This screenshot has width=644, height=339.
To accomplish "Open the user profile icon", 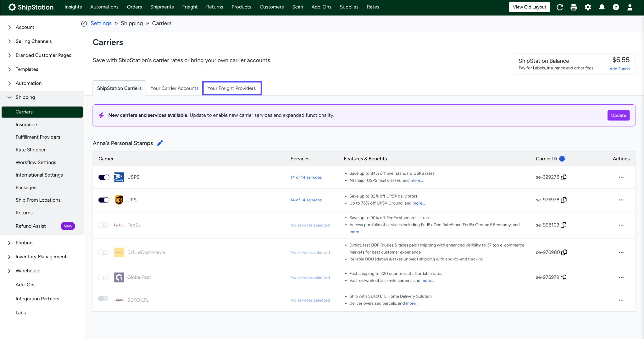I will (x=630, y=7).
